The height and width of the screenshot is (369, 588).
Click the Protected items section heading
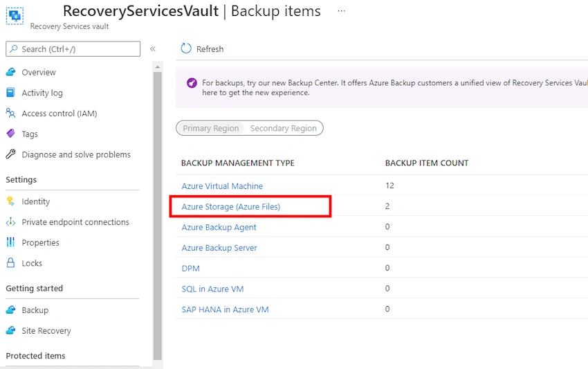tap(35, 355)
